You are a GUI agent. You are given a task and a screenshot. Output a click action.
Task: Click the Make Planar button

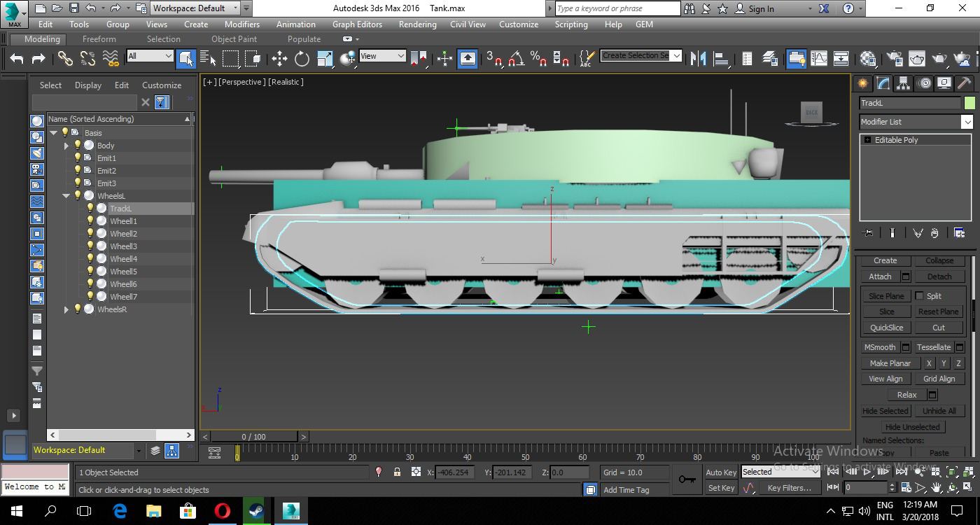tap(890, 363)
